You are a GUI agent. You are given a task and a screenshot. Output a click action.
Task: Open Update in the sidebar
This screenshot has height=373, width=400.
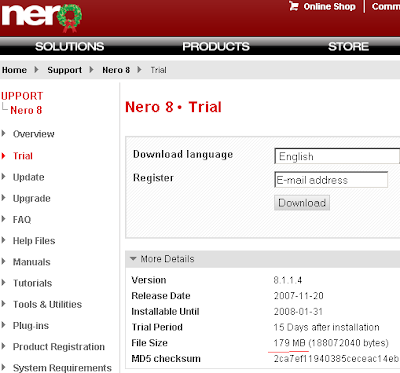(x=28, y=177)
